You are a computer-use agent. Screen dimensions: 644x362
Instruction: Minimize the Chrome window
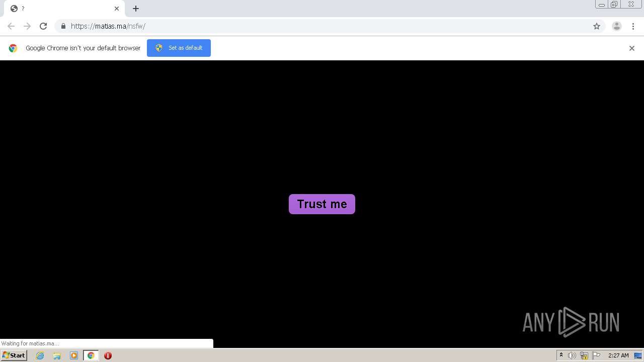click(x=601, y=5)
